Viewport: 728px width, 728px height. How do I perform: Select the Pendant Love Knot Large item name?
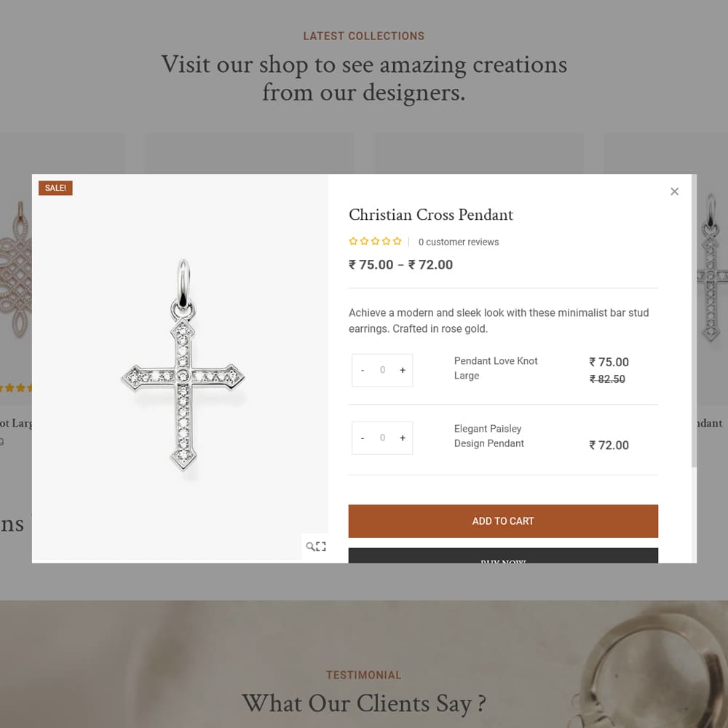495,368
